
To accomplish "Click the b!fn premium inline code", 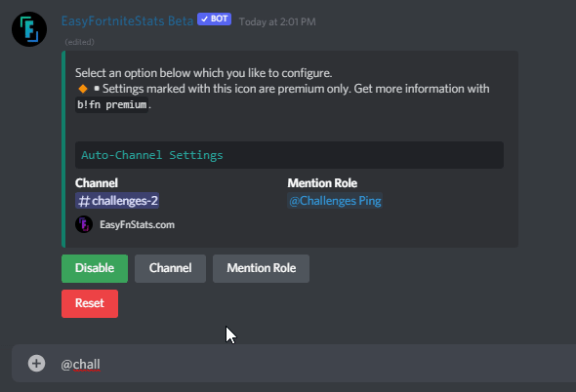I will coord(111,105).
